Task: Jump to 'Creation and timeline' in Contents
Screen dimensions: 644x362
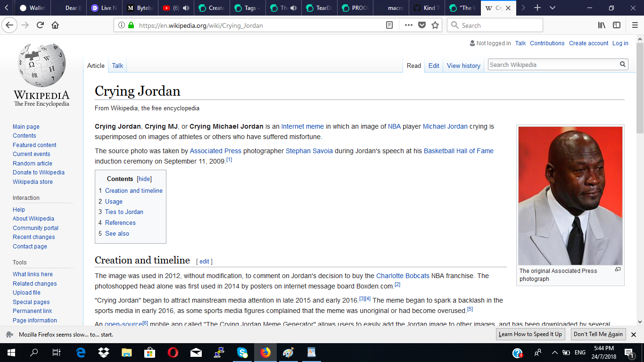Action: (x=134, y=190)
